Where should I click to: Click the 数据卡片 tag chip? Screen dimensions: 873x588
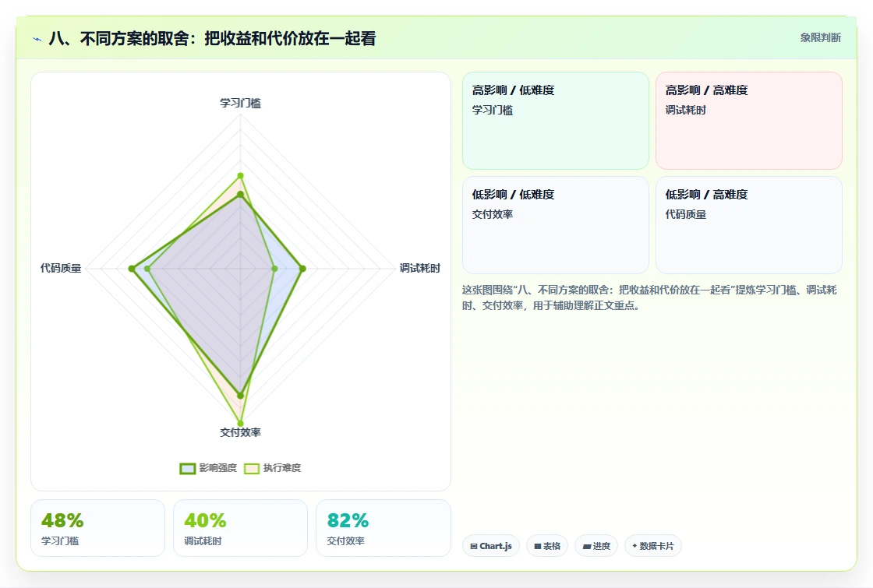tap(653, 546)
